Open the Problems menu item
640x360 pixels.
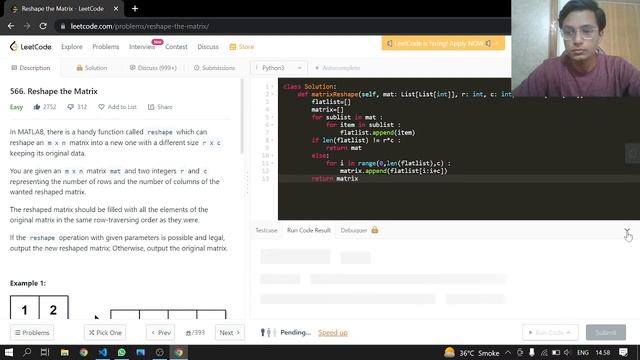tap(106, 47)
